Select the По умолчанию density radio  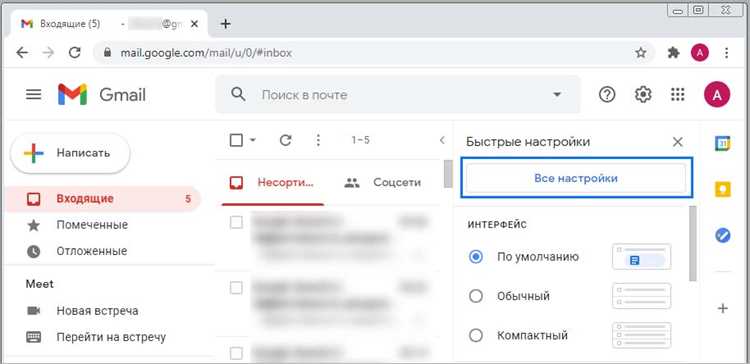(x=475, y=257)
